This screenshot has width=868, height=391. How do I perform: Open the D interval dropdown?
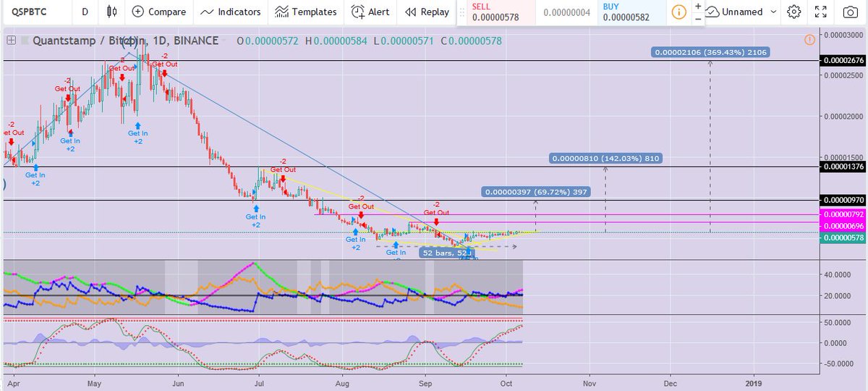tap(85, 12)
